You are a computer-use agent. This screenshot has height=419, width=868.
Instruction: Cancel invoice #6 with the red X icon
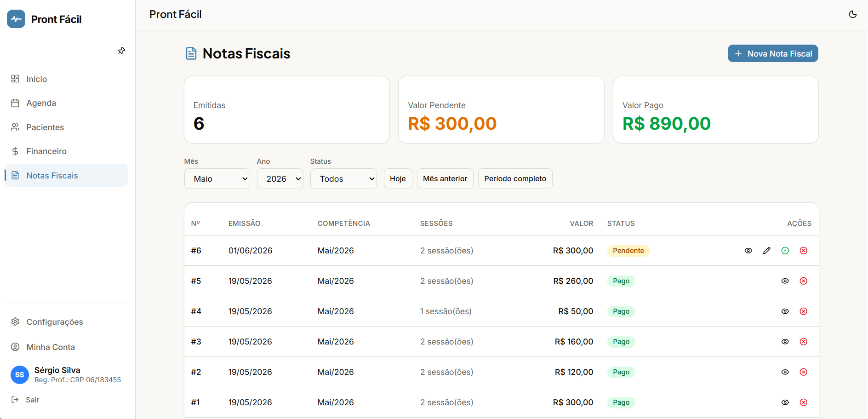[x=804, y=251]
